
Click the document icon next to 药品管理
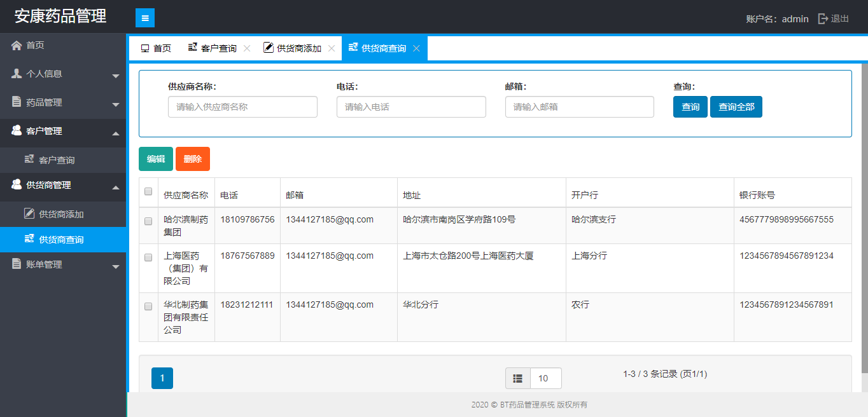click(17, 102)
